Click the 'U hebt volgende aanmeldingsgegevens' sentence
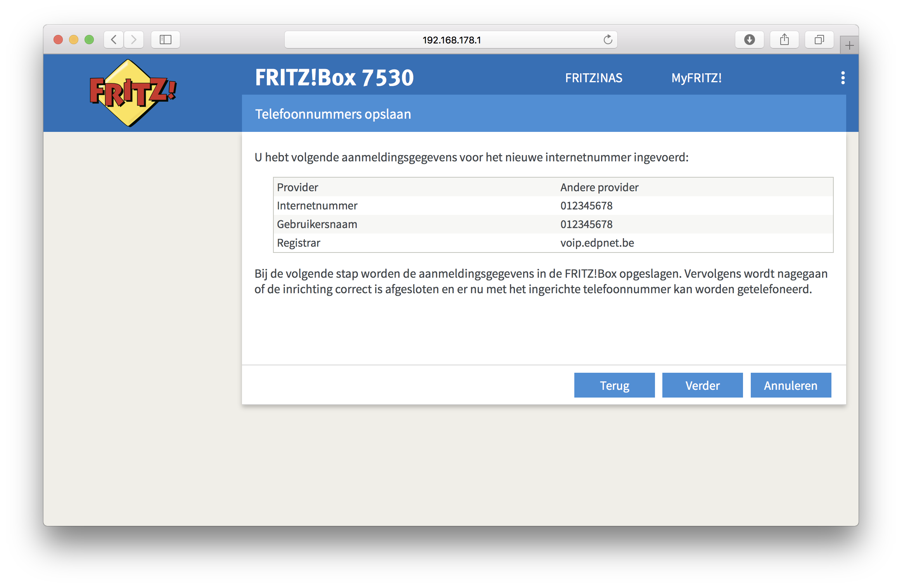This screenshot has height=588, width=902. point(471,157)
